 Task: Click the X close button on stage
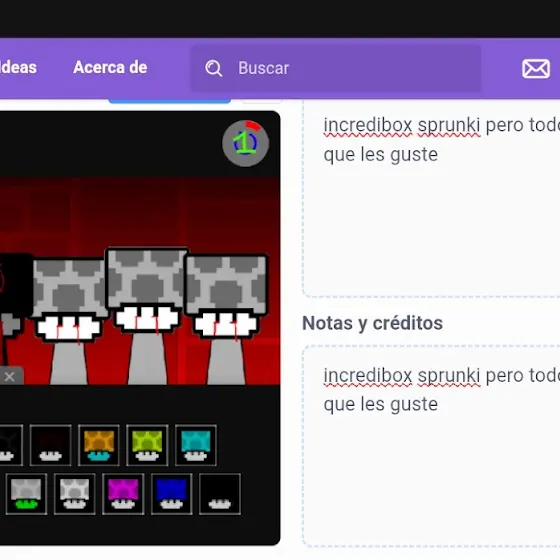pyautogui.click(x=10, y=376)
